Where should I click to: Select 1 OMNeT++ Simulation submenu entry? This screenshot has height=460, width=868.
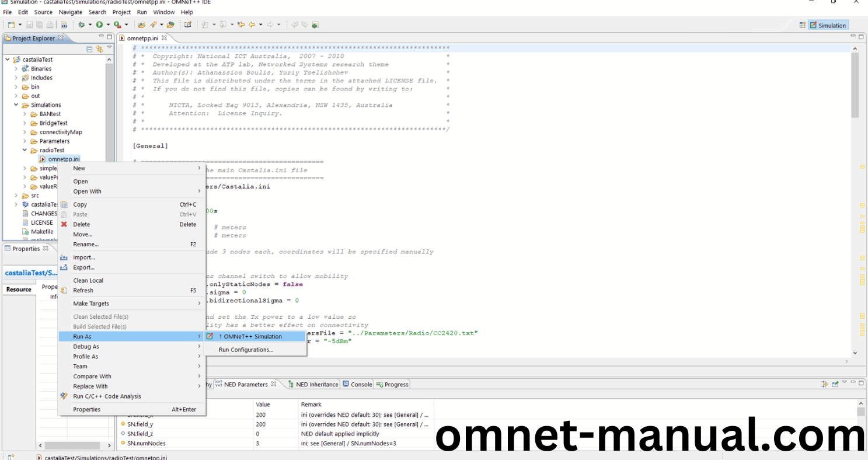[255, 336]
